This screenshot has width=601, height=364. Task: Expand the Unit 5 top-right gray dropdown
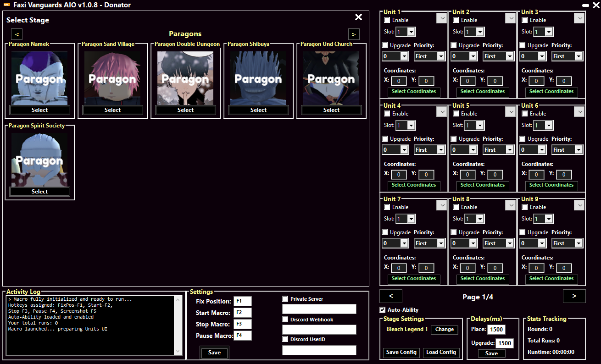(x=510, y=111)
